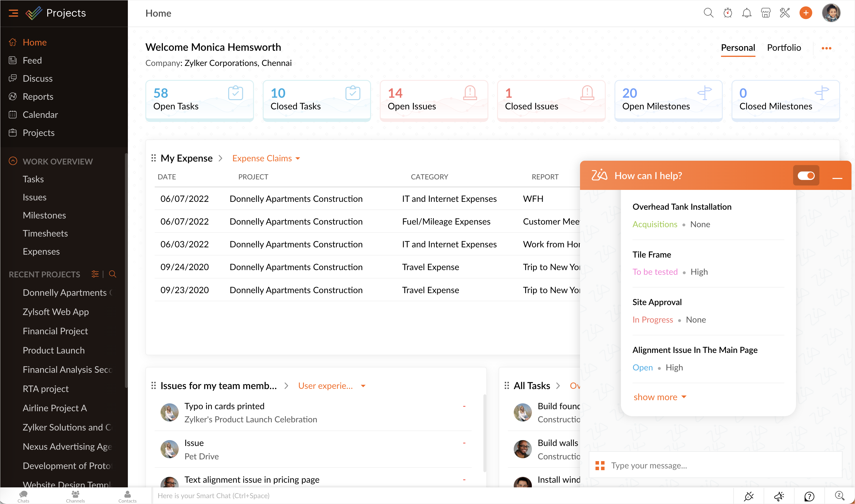Image resolution: width=855 pixels, height=504 pixels.
Task: Open the timer stopwatch icon
Action: pyautogui.click(x=727, y=13)
